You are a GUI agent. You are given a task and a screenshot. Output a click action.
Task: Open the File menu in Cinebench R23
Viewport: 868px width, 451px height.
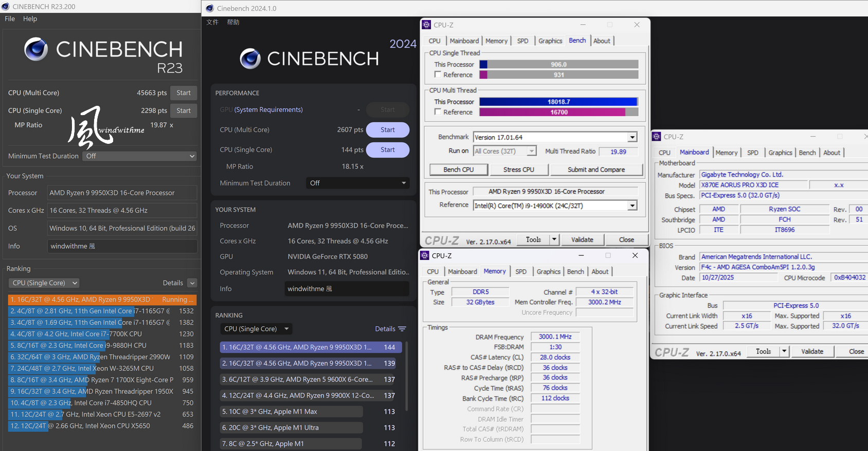point(10,18)
